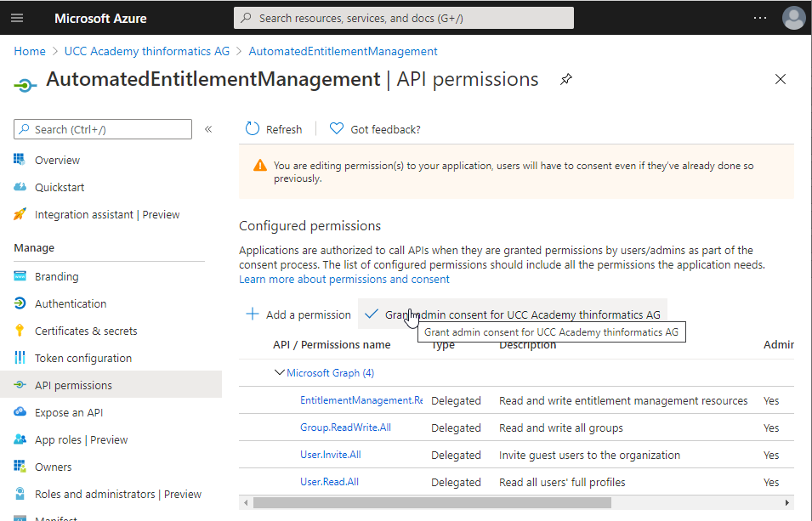Click the Overview grid icon
Viewport: 812px width, 521px height.
pyautogui.click(x=20, y=160)
